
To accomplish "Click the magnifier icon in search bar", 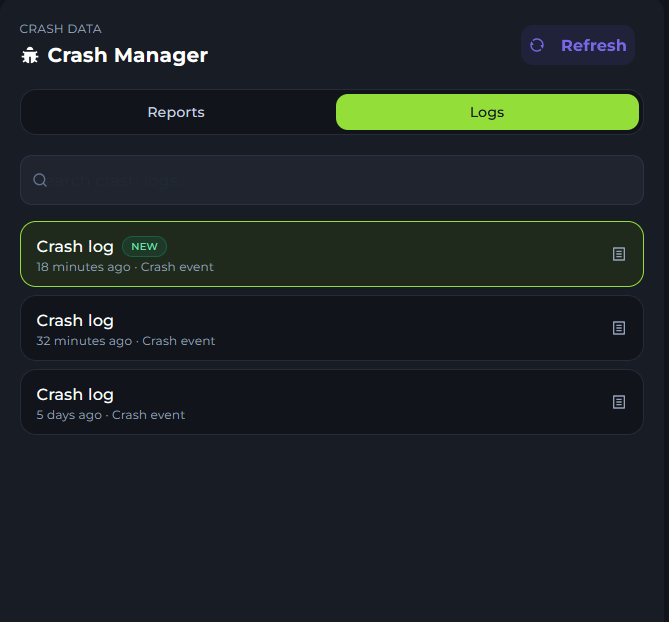I will (x=40, y=180).
